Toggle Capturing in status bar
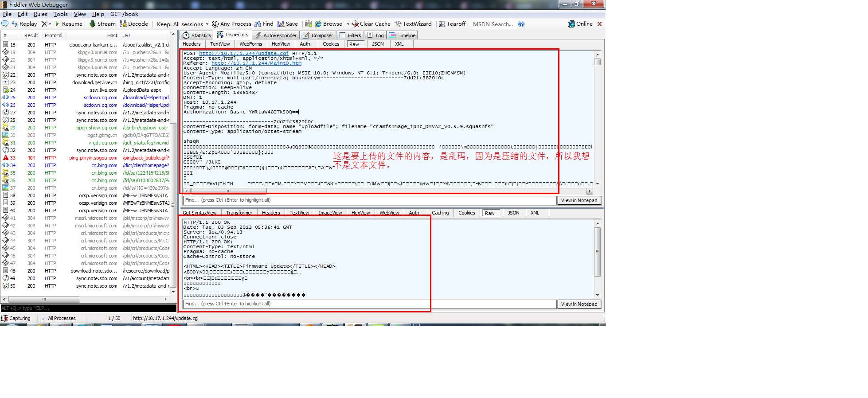Image resolution: width=868 pixels, height=398 pixels. point(16,318)
